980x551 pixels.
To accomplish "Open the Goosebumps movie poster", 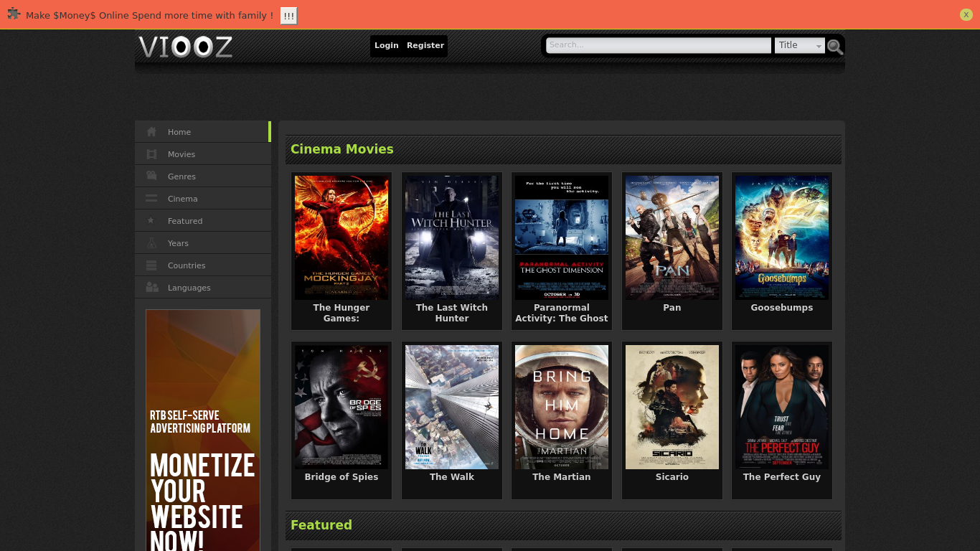I will click(782, 237).
